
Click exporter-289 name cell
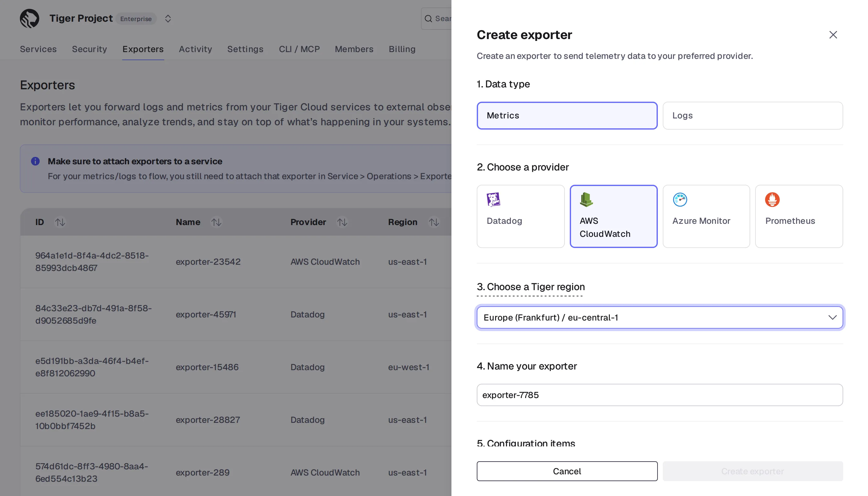pos(203,472)
